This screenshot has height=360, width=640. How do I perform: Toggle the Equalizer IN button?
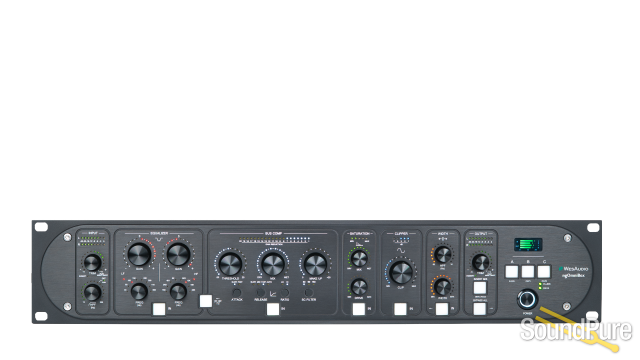(159, 309)
